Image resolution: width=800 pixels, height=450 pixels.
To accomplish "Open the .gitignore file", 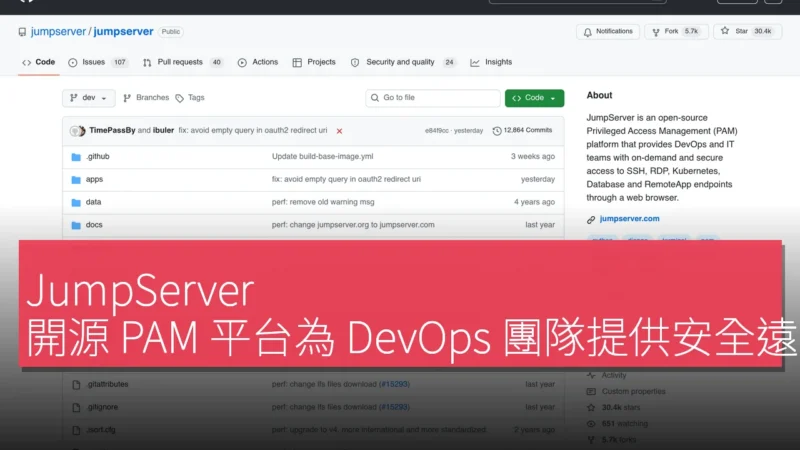I will click(x=102, y=407).
